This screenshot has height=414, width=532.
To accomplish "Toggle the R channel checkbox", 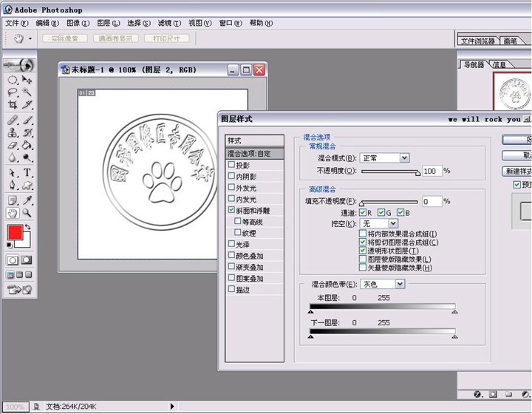I will (x=362, y=213).
